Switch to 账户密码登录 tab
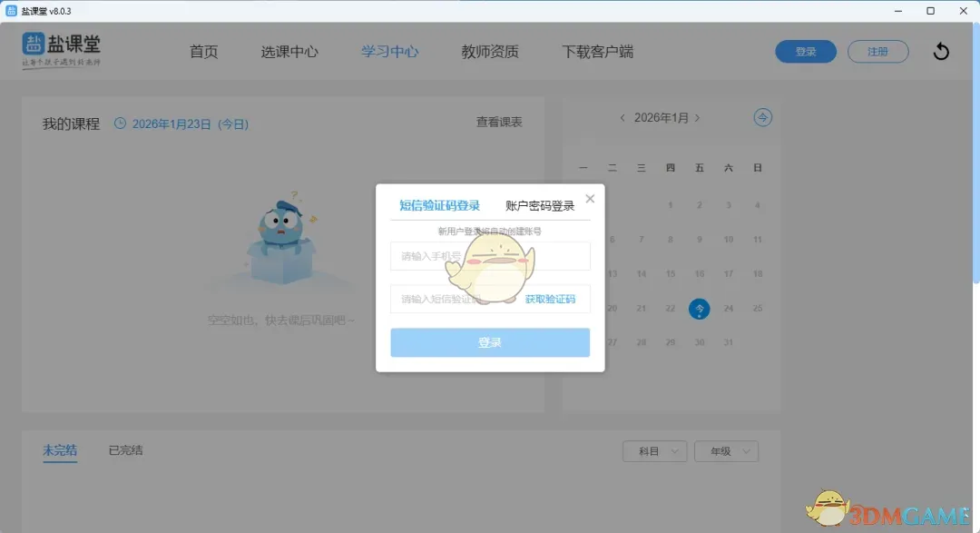Image resolution: width=980 pixels, height=533 pixels. [x=539, y=204]
